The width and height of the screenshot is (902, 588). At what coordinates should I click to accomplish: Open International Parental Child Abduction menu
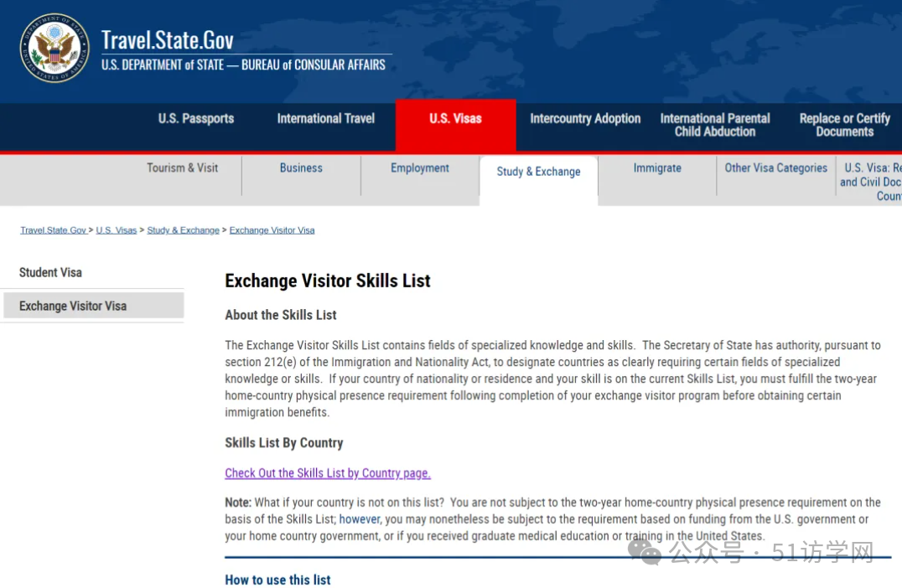click(x=715, y=125)
